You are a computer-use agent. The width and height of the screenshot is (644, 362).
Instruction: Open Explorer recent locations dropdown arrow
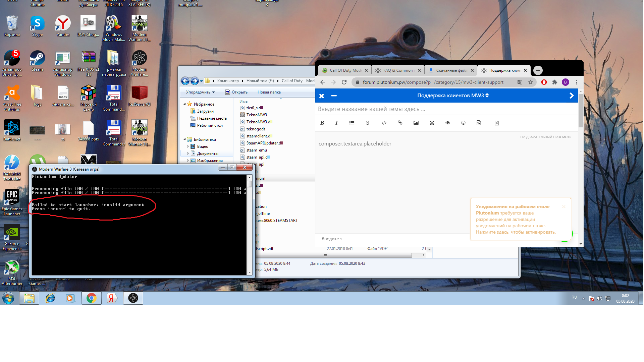(201, 81)
